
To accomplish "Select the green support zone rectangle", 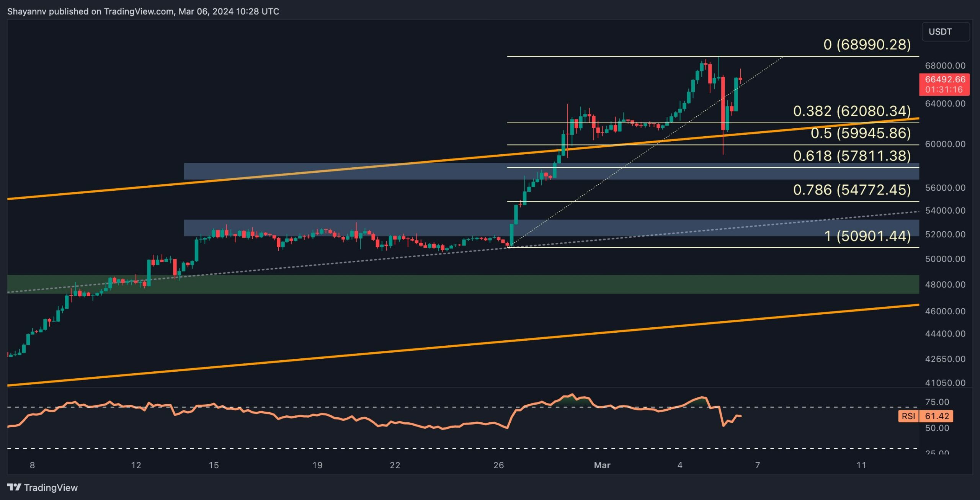I will pos(459,284).
